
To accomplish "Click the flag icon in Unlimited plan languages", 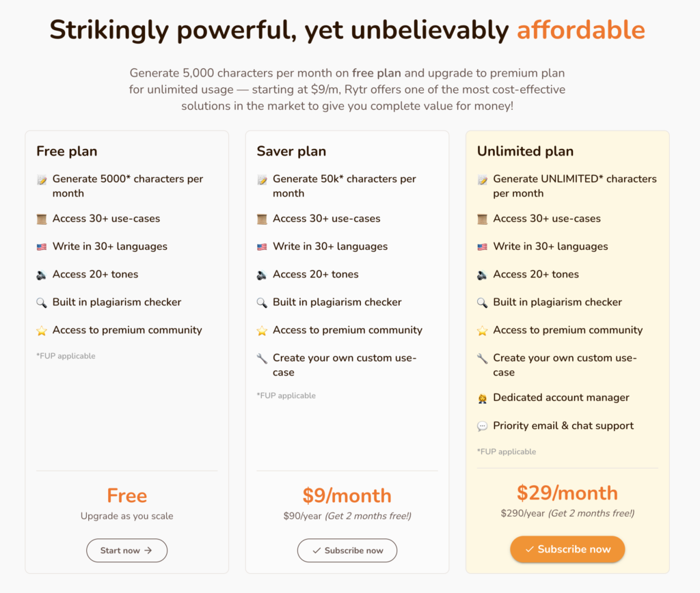I will coord(482,247).
